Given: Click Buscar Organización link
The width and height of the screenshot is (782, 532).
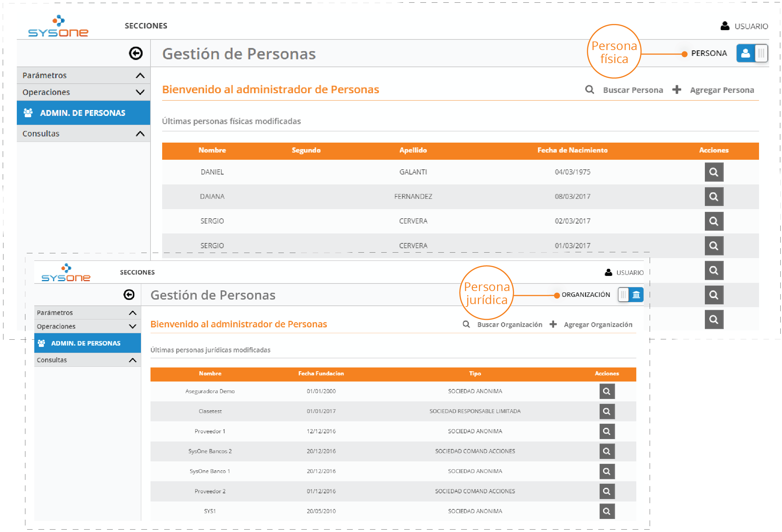Looking at the screenshot, I should (509, 325).
